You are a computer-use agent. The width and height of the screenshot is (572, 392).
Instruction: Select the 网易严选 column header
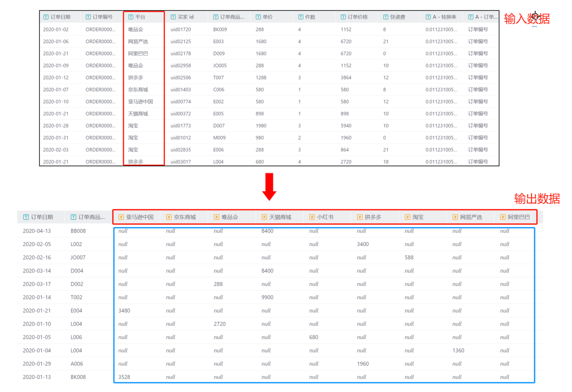(x=471, y=217)
